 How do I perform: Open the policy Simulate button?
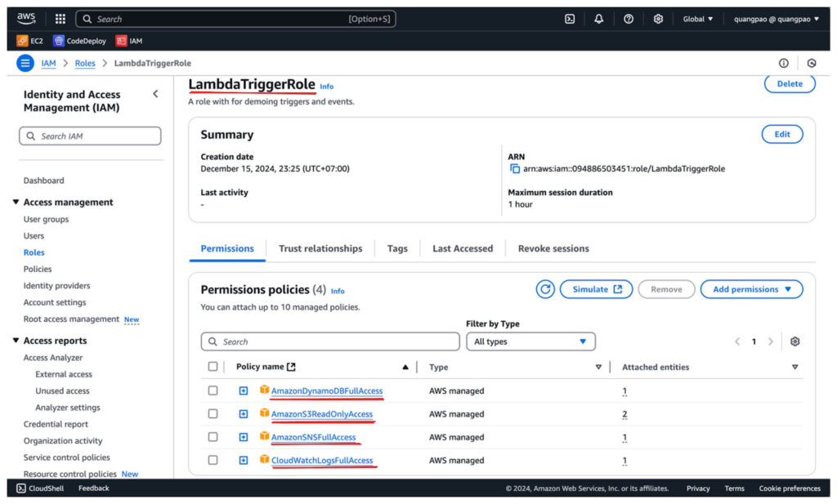point(596,289)
